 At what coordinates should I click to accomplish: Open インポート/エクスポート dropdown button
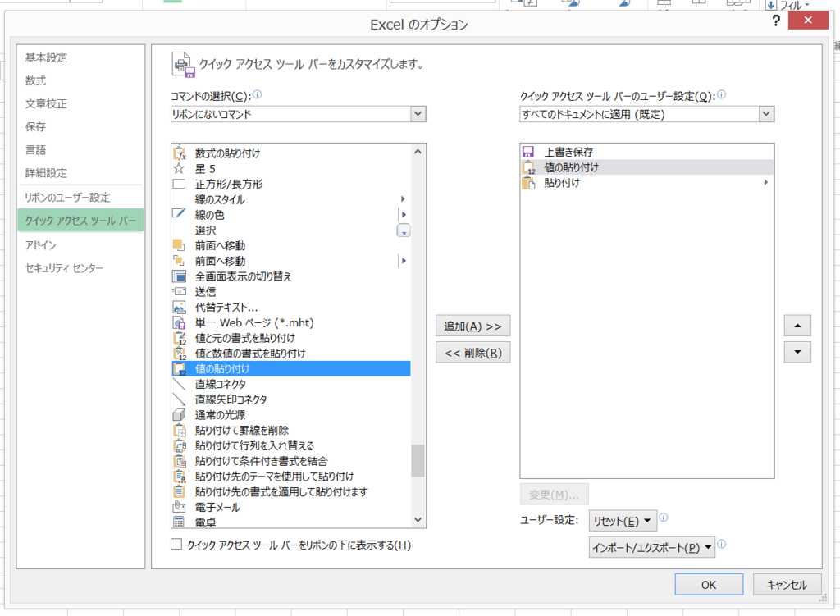pyautogui.click(x=652, y=547)
